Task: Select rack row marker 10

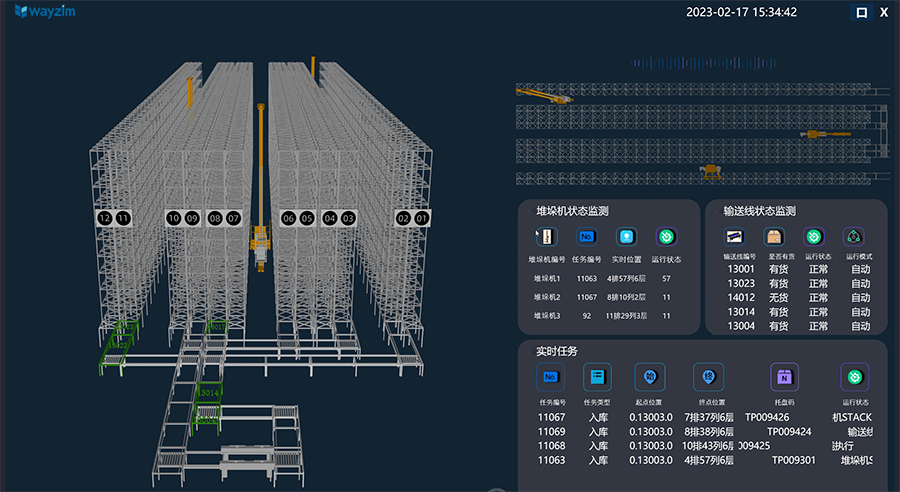Action: 174,218
